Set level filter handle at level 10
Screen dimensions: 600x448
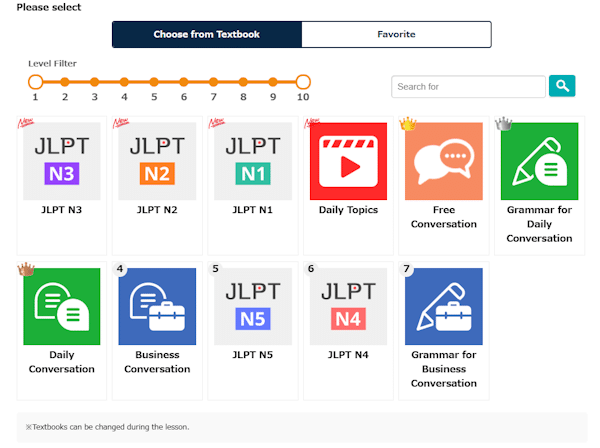303,82
